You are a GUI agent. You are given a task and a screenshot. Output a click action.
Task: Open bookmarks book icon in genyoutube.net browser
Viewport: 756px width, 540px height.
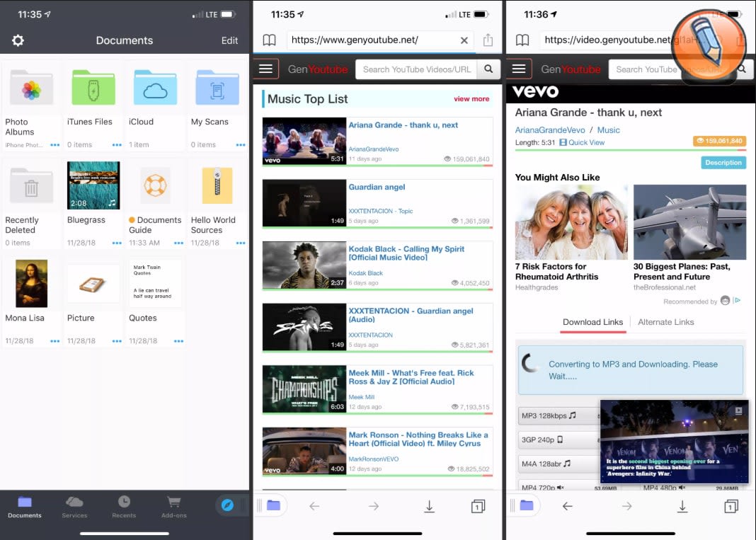[269, 40]
